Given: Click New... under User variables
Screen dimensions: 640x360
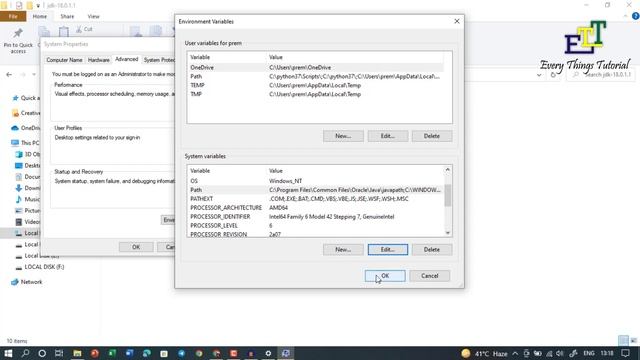Looking at the screenshot, I should click(343, 136).
